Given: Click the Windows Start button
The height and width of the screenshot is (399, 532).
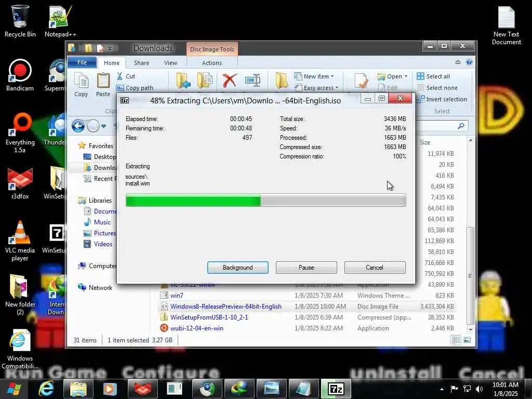Looking at the screenshot, I should 14,389.
